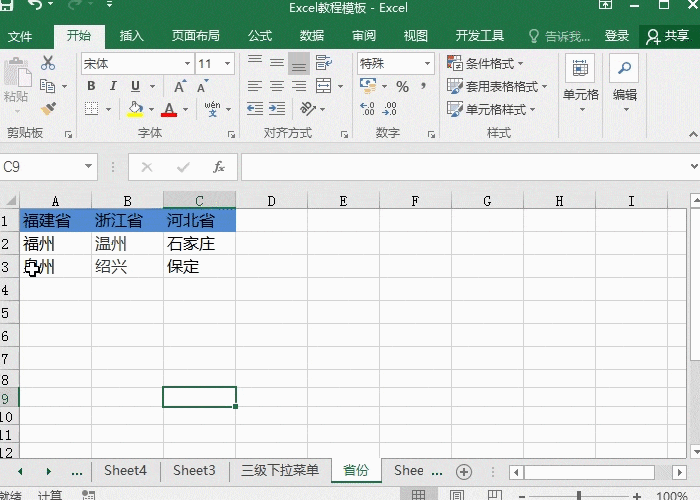Screen dimensions: 700x500
Task: Decrease font size with small A
Action: point(202,86)
